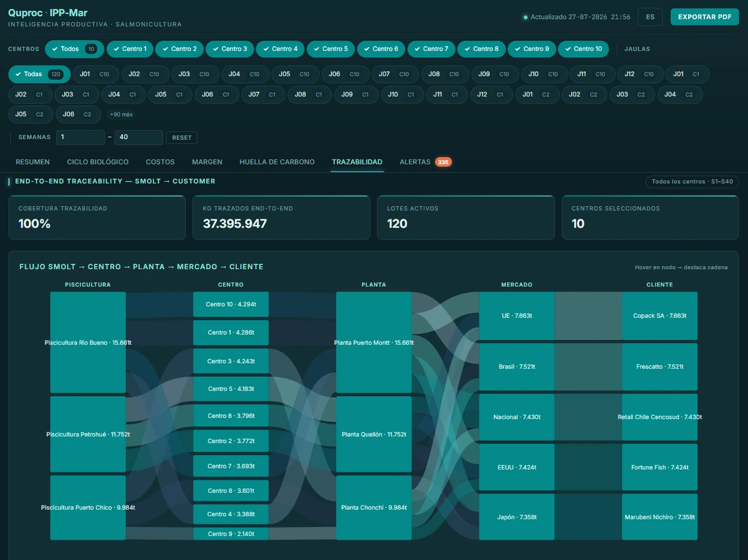
Task: Select the Centro 8 · 3.796t node
Action: tap(231, 416)
